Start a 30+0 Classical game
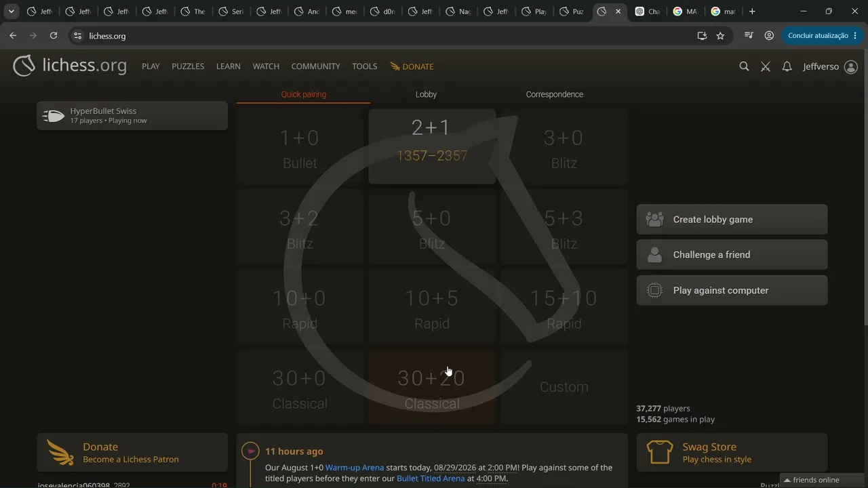Screen dimensions: 868x488 coord(300,386)
